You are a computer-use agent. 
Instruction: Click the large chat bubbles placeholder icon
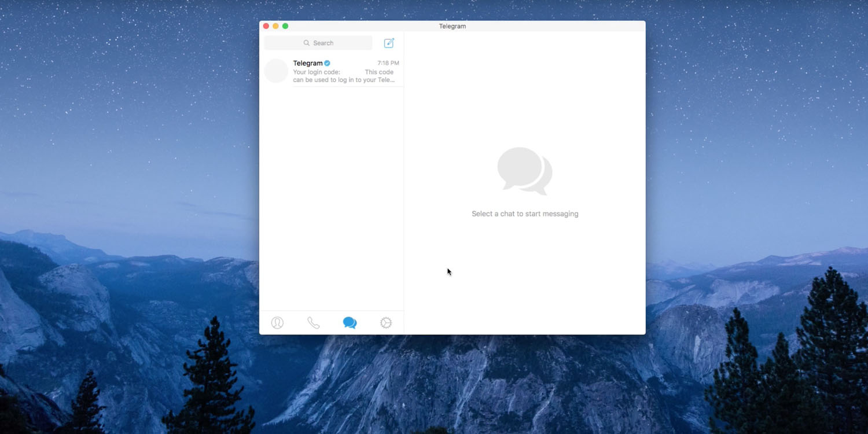coord(524,171)
